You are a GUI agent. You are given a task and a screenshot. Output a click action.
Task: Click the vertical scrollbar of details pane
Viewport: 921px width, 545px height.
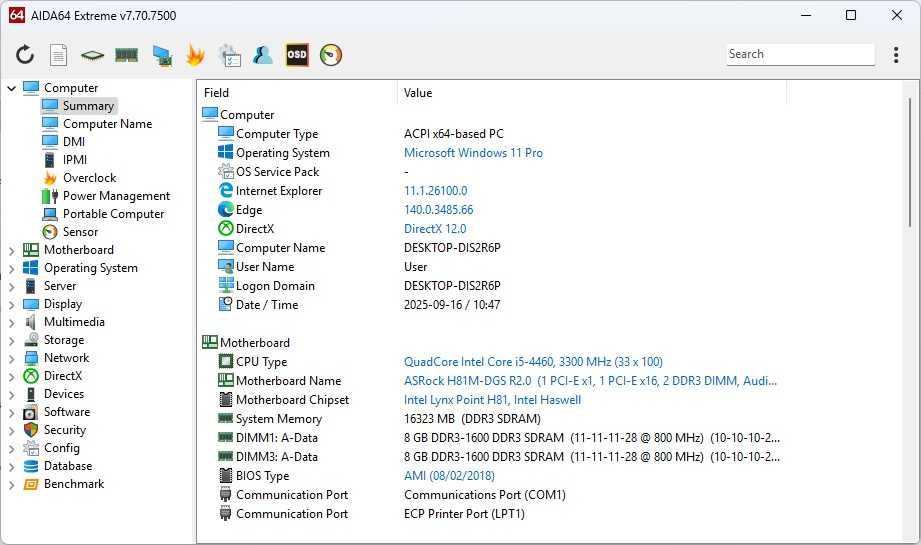coord(910,163)
